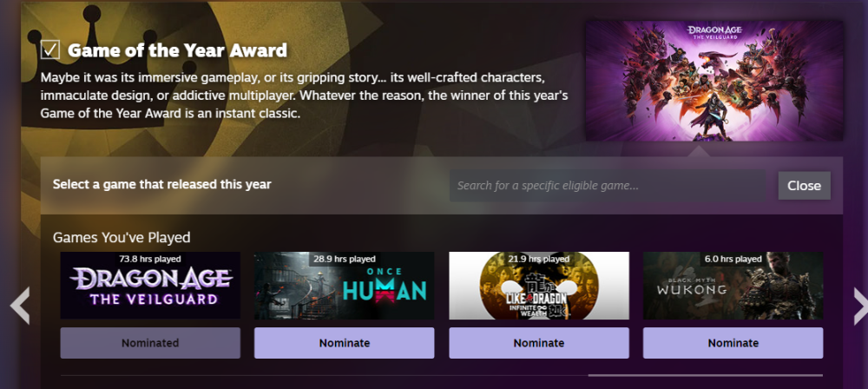Nominate Like a Dragon Infinite Wealth
The height and width of the screenshot is (389, 868).
(538, 343)
